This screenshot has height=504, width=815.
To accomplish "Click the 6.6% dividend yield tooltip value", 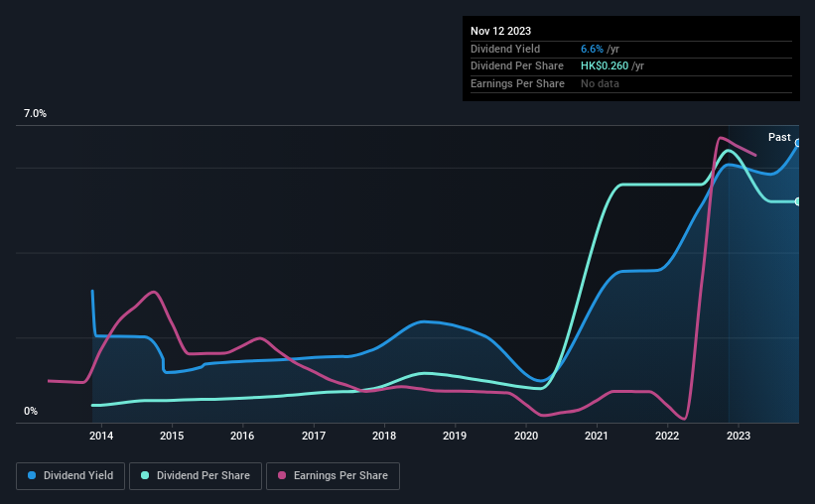I will 591,49.
